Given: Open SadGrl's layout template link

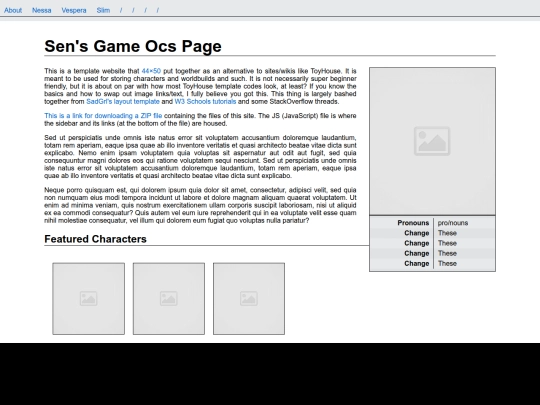Looking at the screenshot, I should point(123,102).
